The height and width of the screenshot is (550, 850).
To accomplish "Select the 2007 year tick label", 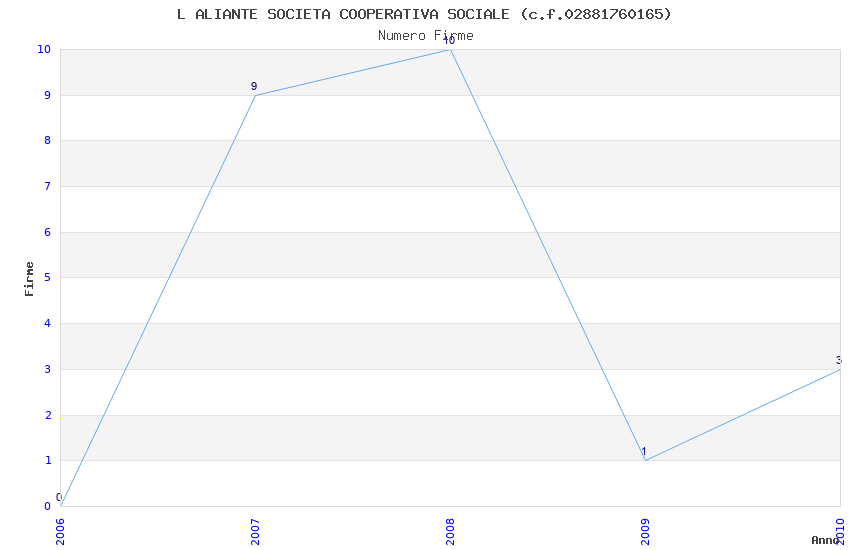I will (x=255, y=532).
